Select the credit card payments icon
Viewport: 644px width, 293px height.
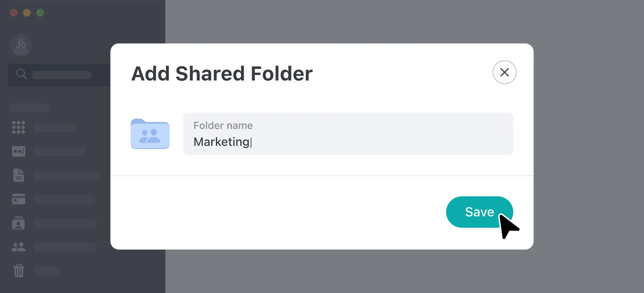[x=18, y=199]
